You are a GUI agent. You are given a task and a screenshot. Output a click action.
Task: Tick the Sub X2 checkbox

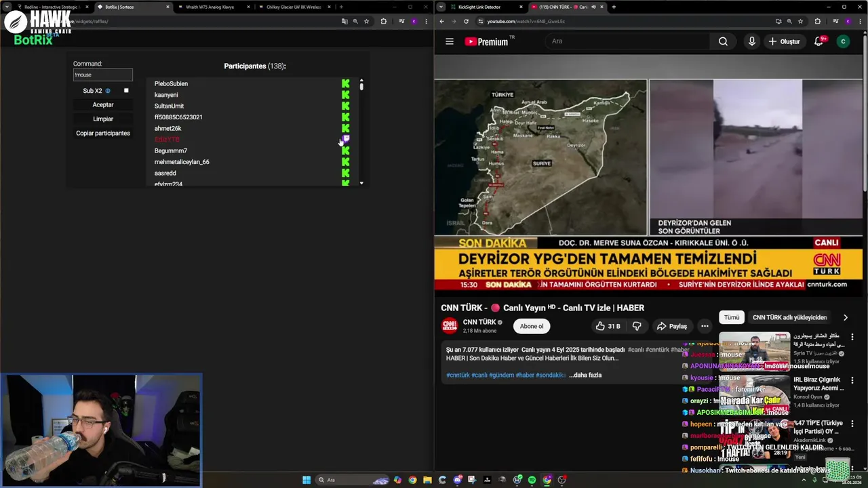126,90
